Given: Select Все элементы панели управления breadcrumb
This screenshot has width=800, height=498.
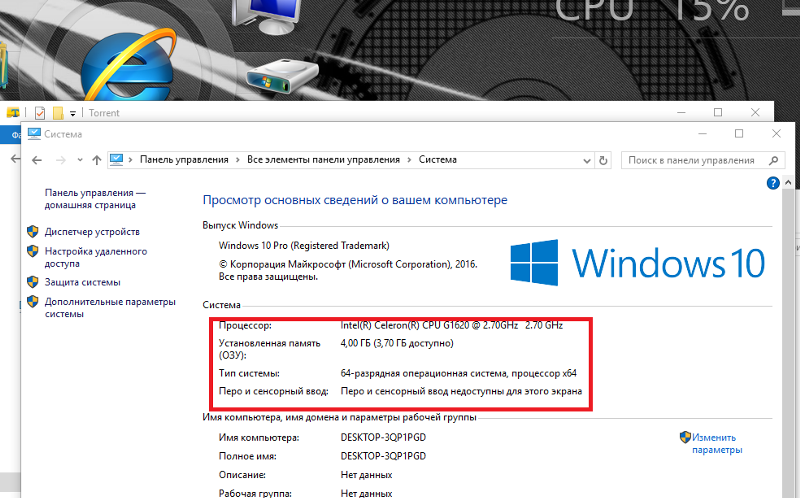Looking at the screenshot, I should [x=323, y=160].
